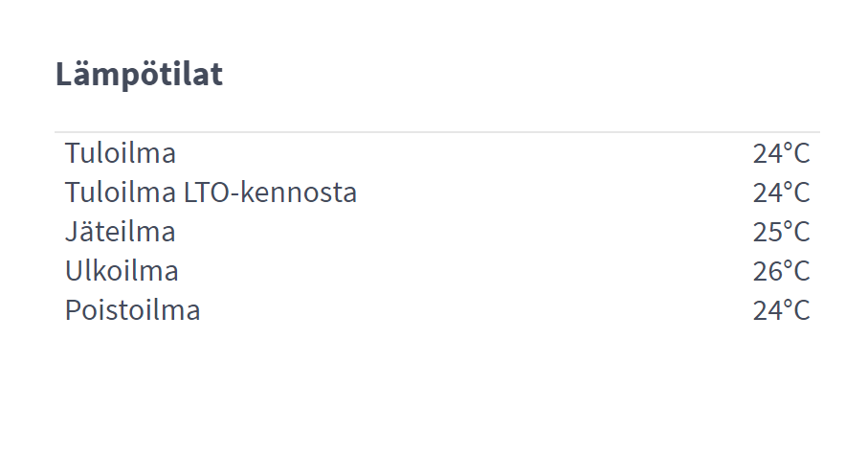
Task: Select the Ulkoilma 26°C temperature value
Action: click(x=781, y=271)
